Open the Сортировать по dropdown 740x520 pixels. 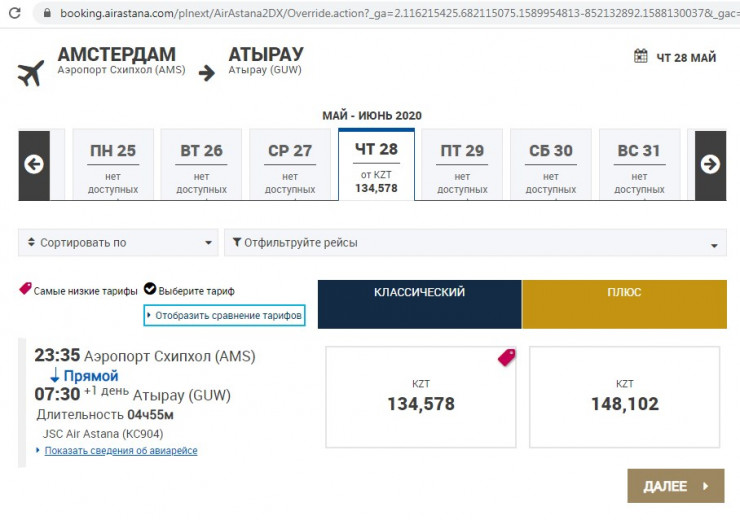[x=118, y=243]
